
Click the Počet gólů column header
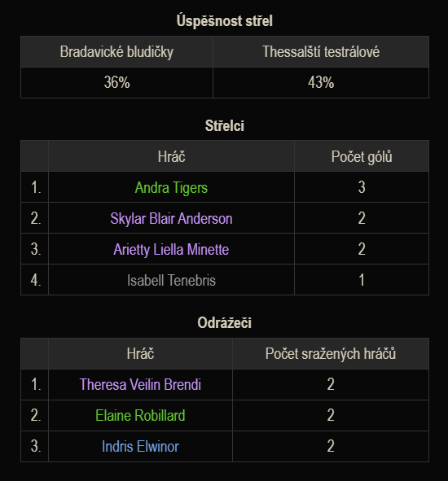click(362, 156)
